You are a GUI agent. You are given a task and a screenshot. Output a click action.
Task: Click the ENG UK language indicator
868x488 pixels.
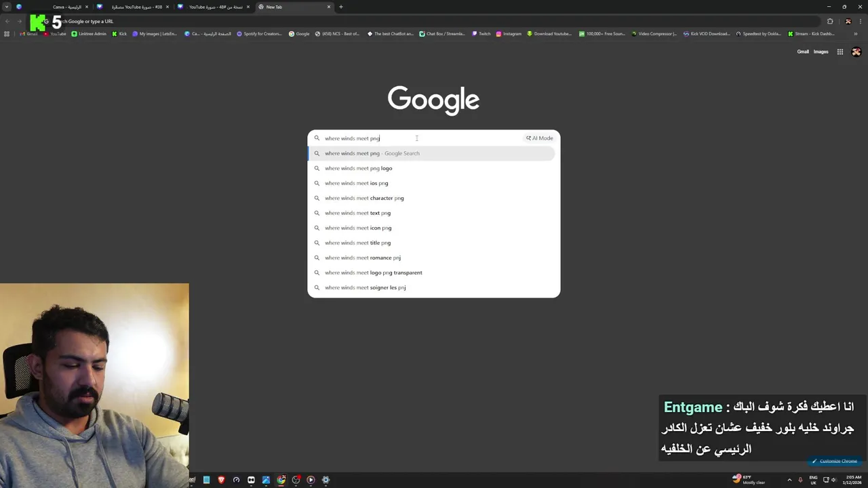(814, 480)
